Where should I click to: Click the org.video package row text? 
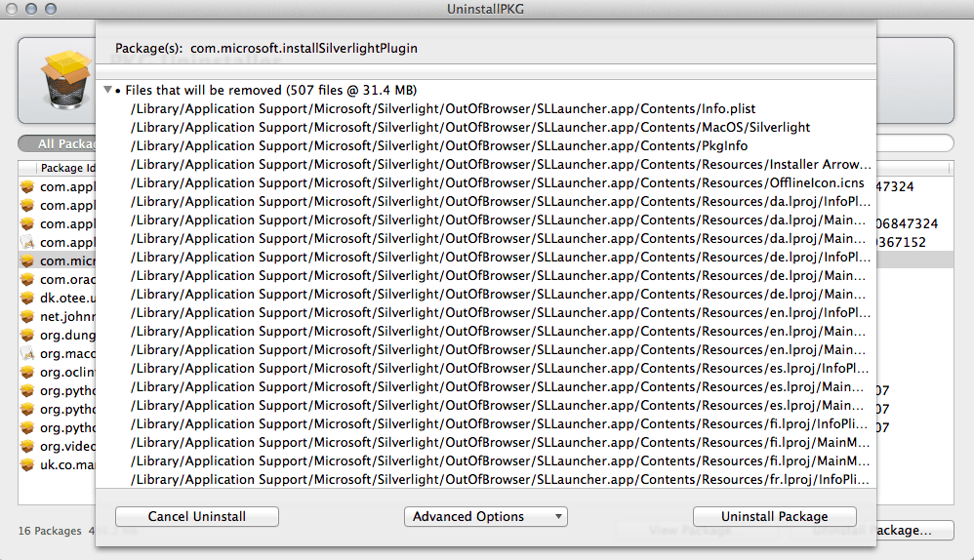(67, 447)
